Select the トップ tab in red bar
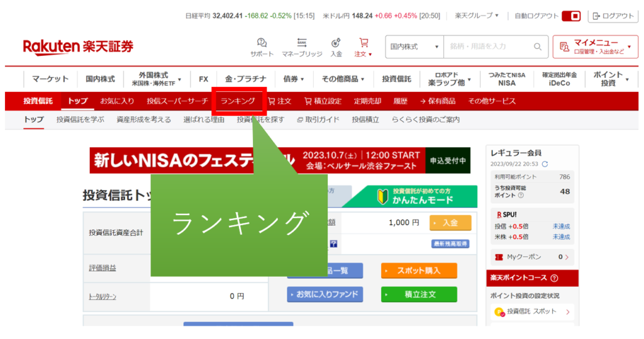Viewport: 644px width, 339px height. (77, 101)
